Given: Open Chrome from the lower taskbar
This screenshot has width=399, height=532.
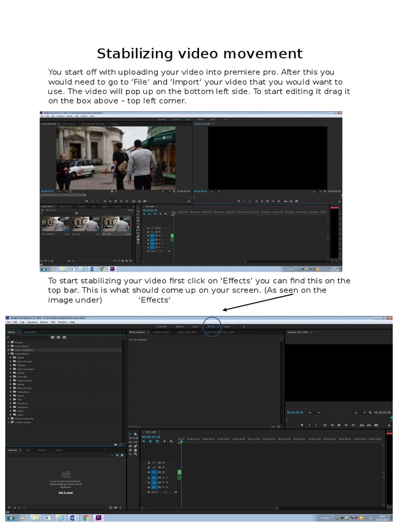Looking at the screenshot, I should click(x=86, y=518).
